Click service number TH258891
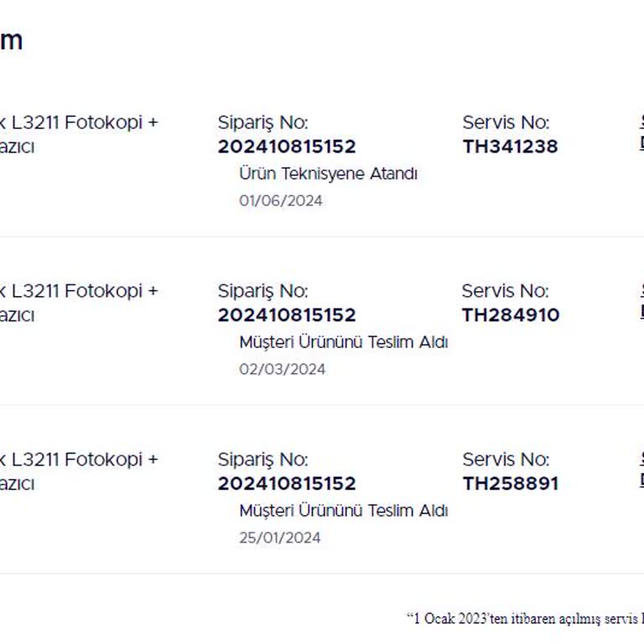Screen dimensions: 644x644 (x=510, y=484)
